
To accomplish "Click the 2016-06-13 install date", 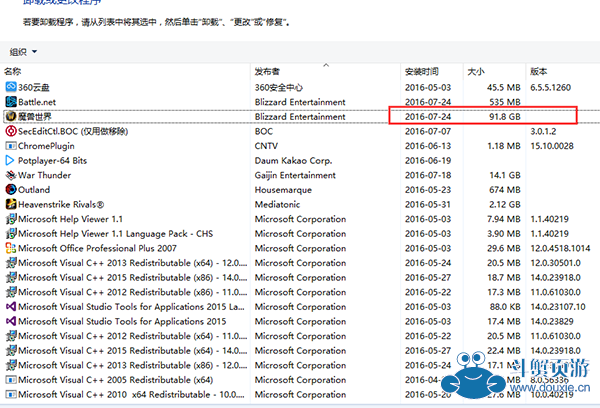I will pyautogui.click(x=428, y=146).
